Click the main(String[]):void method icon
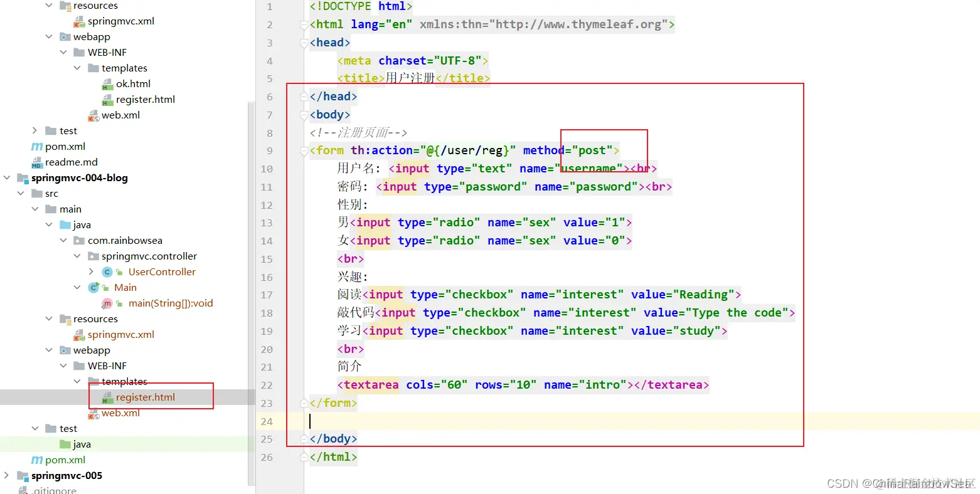980x494 pixels. point(107,303)
